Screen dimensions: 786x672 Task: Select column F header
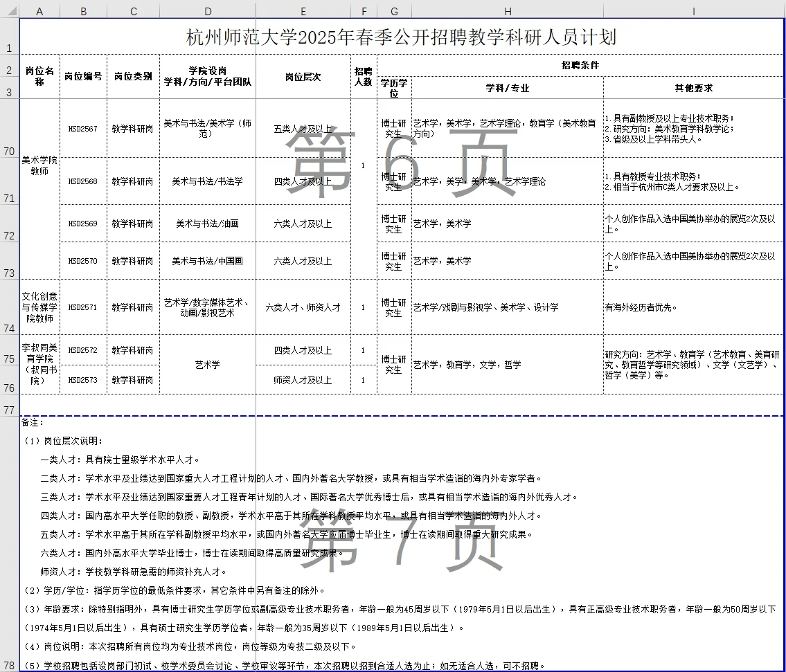pyautogui.click(x=364, y=11)
